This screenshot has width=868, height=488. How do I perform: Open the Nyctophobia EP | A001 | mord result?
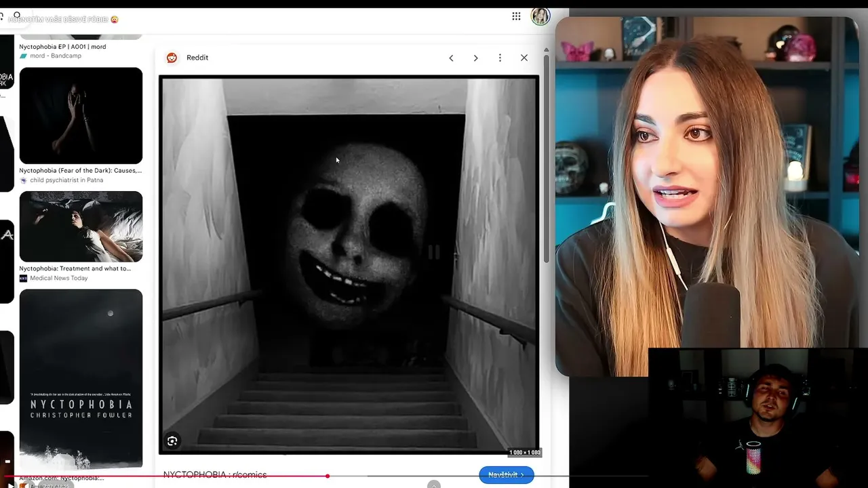click(62, 47)
